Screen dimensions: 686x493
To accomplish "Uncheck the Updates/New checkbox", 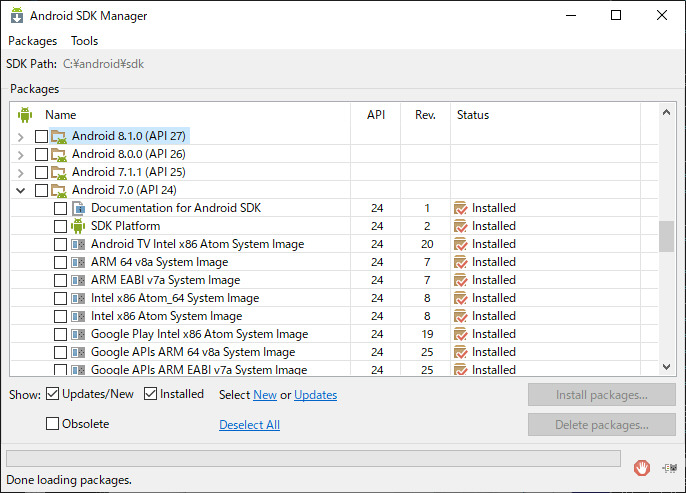I will [53, 394].
